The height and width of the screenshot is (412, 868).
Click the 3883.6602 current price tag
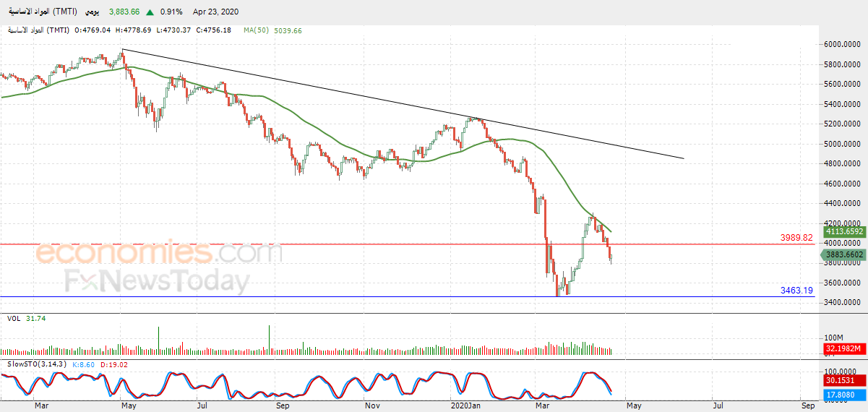tap(843, 255)
